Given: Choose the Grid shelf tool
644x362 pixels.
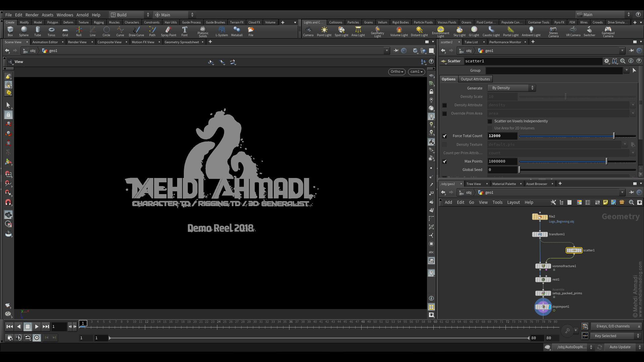Looking at the screenshot, I should (x=65, y=31).
